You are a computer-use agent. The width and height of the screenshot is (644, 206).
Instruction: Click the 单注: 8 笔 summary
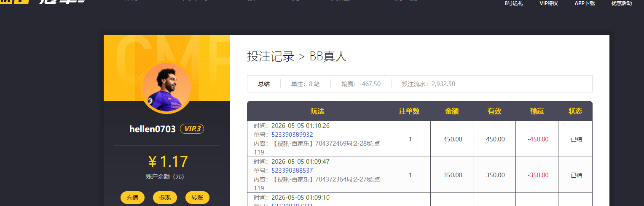pyautogui.click(x=306, y=84)
